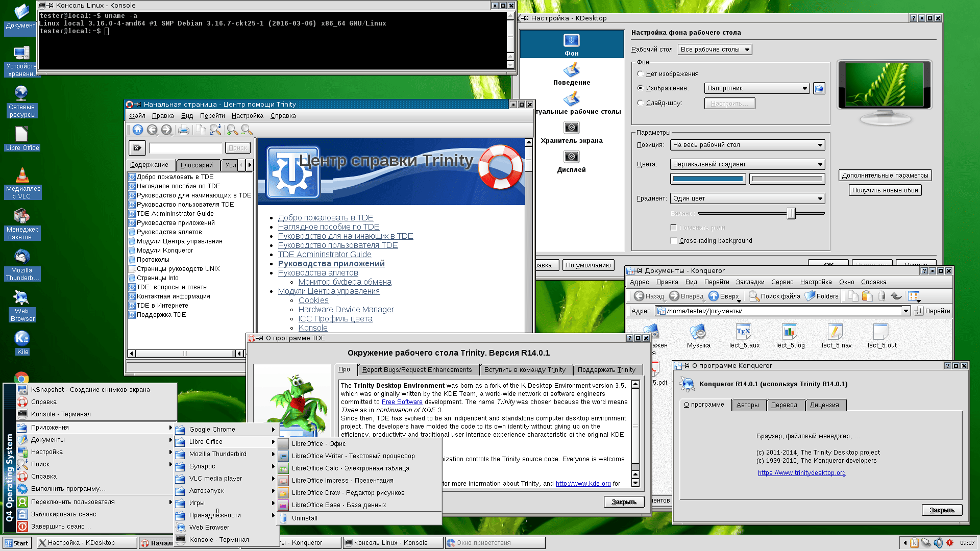Switch to Глоссарий tab in Help Center
Image resolution: width=980 pixels, height=551 pixels.
(x=197, y=165)
